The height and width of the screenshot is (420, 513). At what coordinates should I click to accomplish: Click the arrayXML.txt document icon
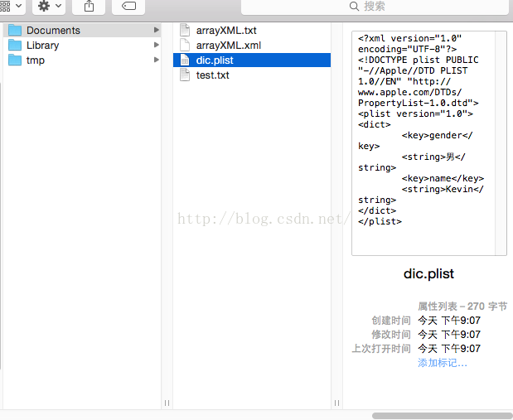(x=185, y=30)
